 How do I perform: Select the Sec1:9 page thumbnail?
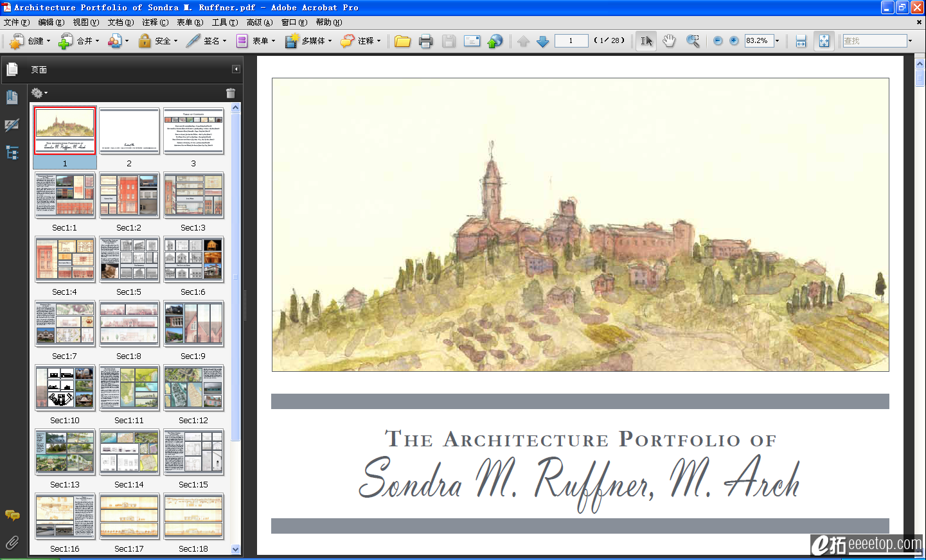click(193, 324)
